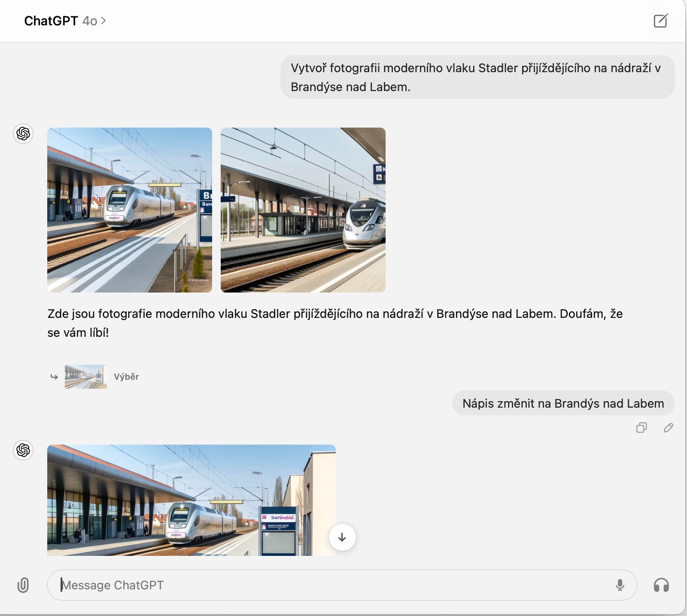
Task: Focus the Message ChatGPT input field
Action: (342, 585)
